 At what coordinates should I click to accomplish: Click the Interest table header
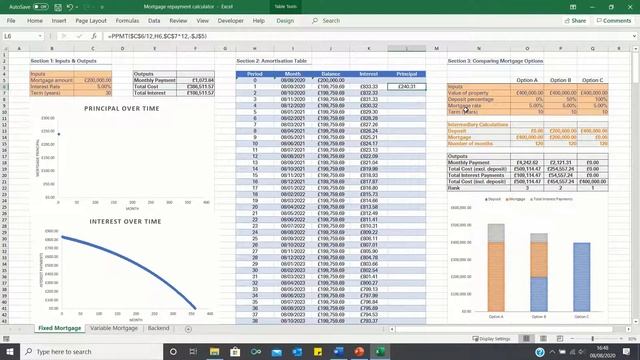coord(369,74)
